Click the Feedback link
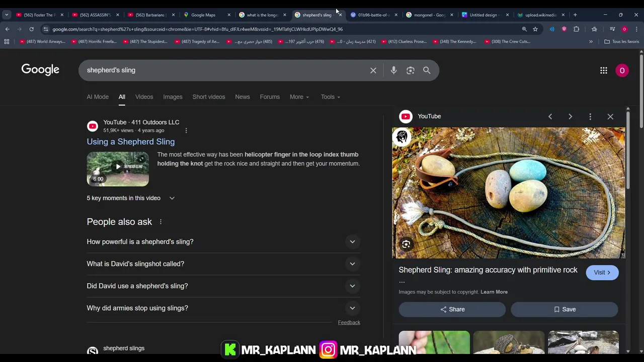Viewport: 644px width, 362px height. (x=349, y=322)
